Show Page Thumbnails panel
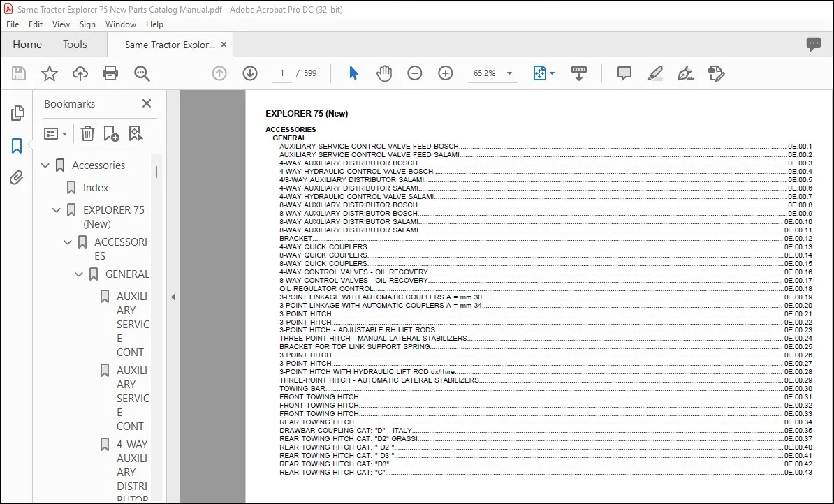The height and width of the screenshot is (504, 834). point(17,112)
